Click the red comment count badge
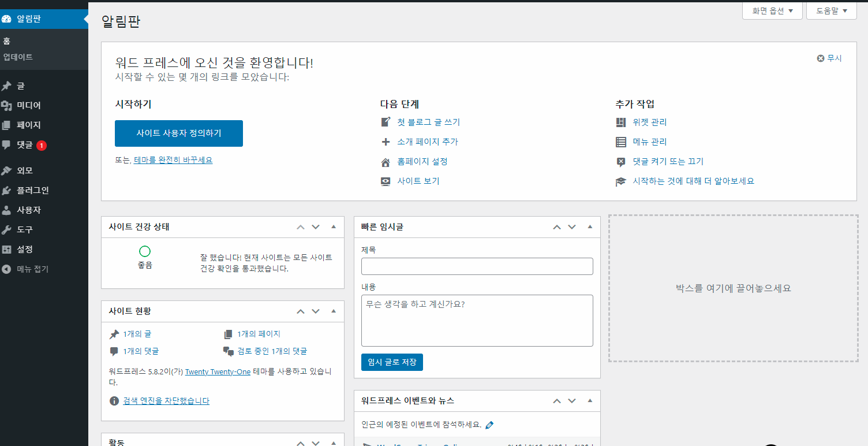 [x=42, y=146]
